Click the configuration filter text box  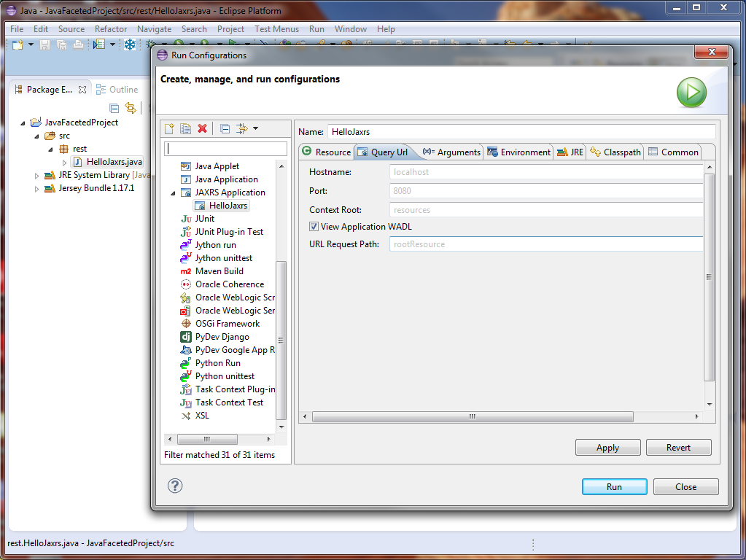click(225, 149)
